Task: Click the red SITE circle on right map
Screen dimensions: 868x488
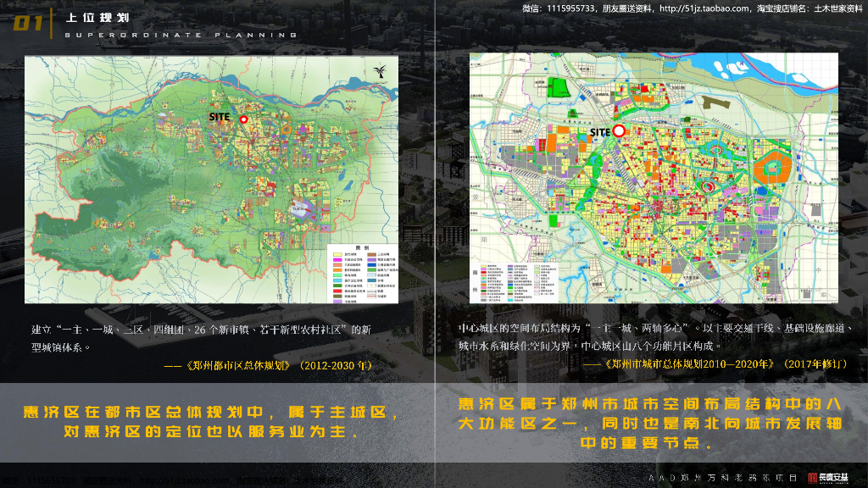Action: coord(619,131)
